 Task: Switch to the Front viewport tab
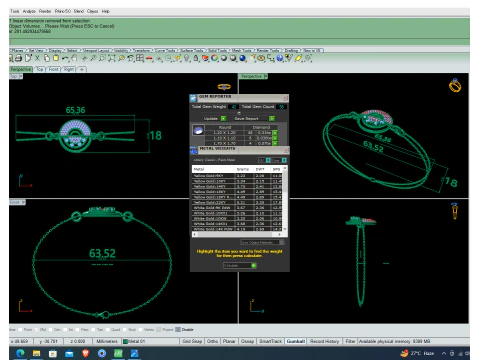click(x=54, y=69)
